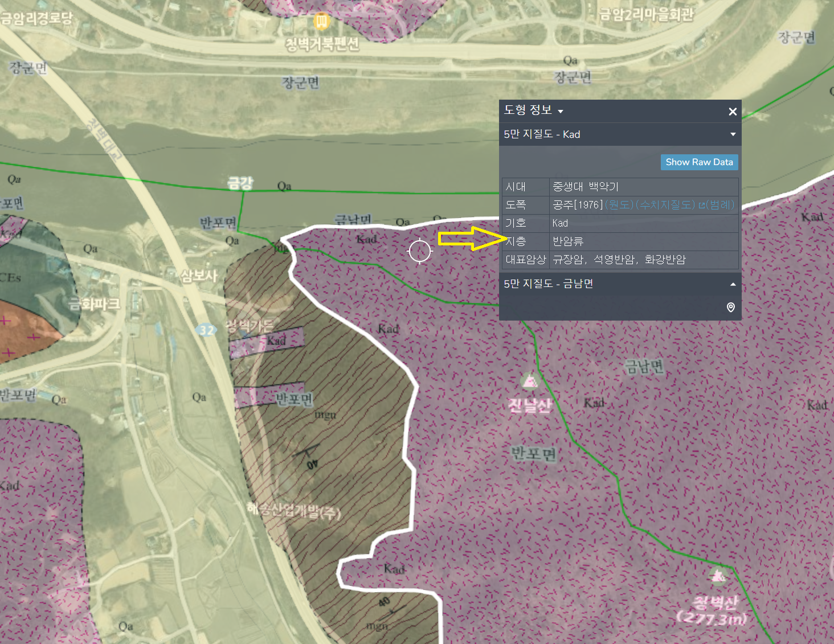Click the 금암2리마을회관 place label
The height and width of the screenshot is (644, 834).
point(647,14)
